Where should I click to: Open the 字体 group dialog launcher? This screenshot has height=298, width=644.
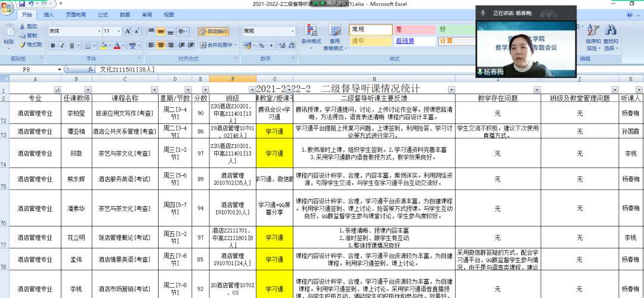(x=140, y=58)
